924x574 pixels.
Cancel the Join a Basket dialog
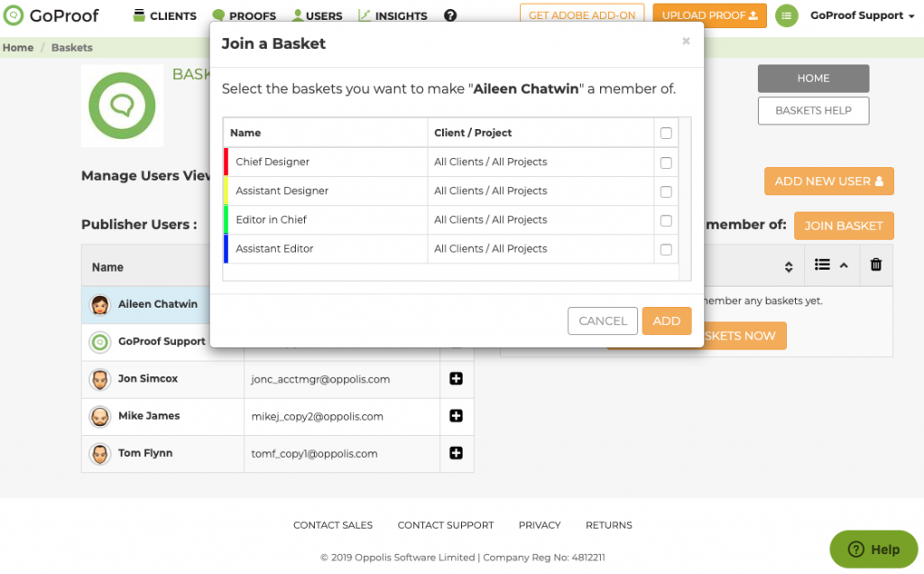(x=602, y=320)
